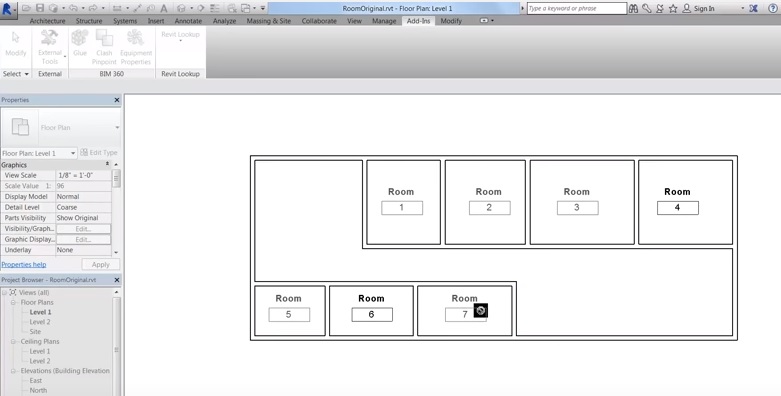Image resolution: width=781 pixels, height=396 pixels.
Task: Open the Help question mark icon
Action: point(773,8)
